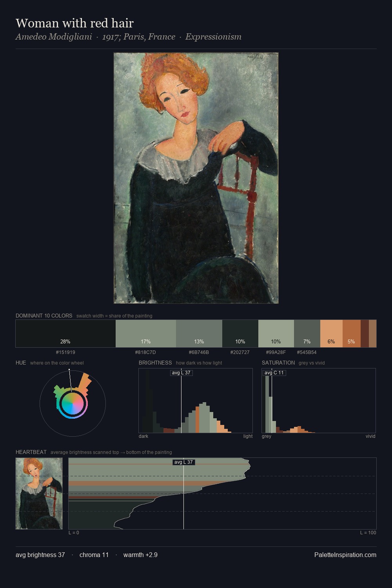Pick the 10% light swatch #99A28F
The width and height of the screenshot is (392, 588).
[276, 334]
